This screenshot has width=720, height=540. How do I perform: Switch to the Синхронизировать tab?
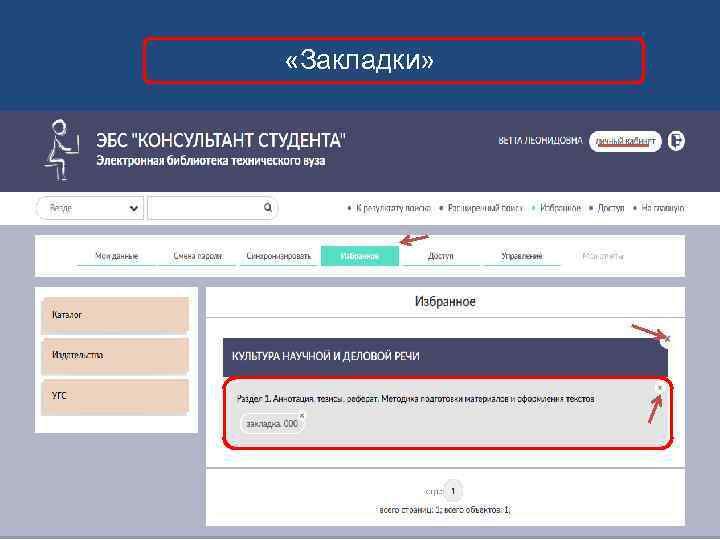click(x=278, y=256)
